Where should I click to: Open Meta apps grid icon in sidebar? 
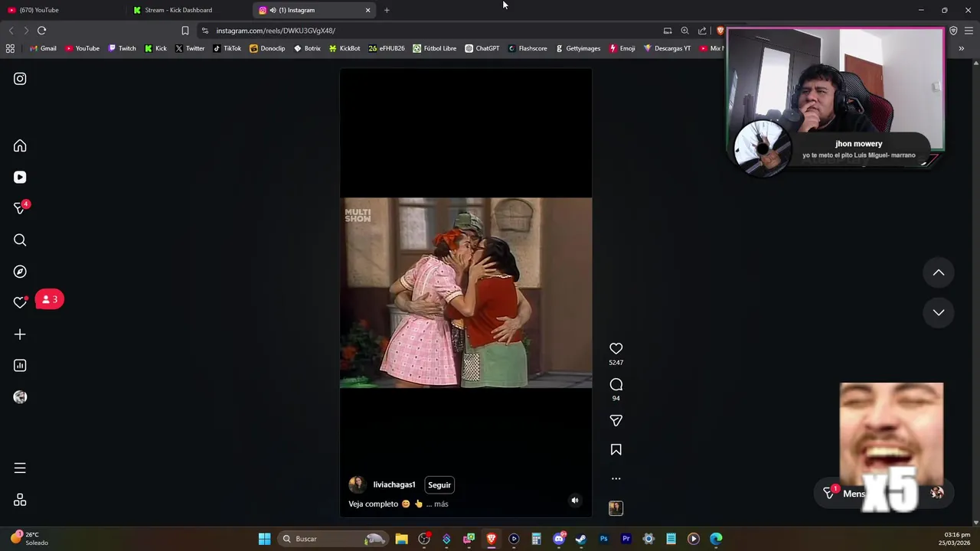[x=20, y=500]
